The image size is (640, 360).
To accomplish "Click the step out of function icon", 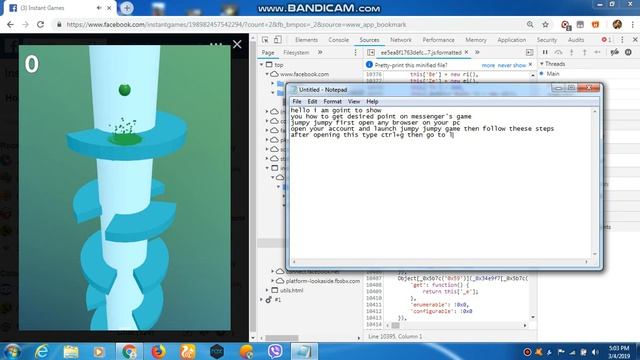I will [584, 52].
